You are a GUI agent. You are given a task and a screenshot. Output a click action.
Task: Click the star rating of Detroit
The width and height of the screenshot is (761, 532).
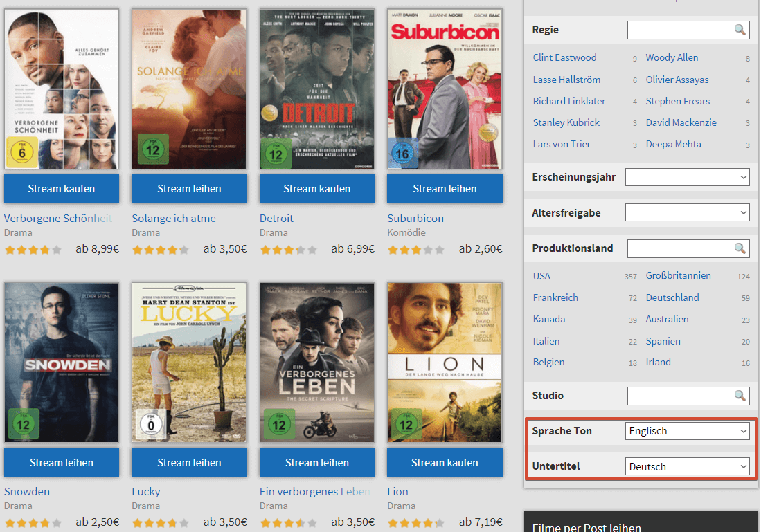(x=288, y=250)
